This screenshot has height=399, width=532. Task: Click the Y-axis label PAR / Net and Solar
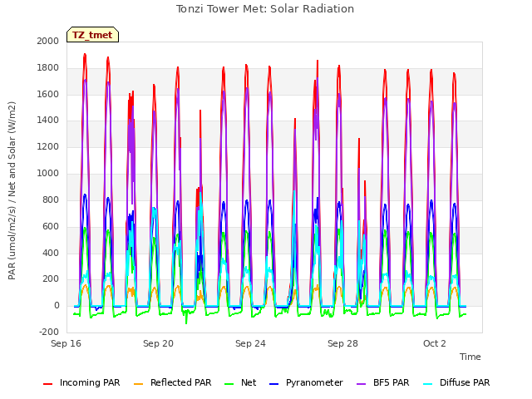pos(12,190)
